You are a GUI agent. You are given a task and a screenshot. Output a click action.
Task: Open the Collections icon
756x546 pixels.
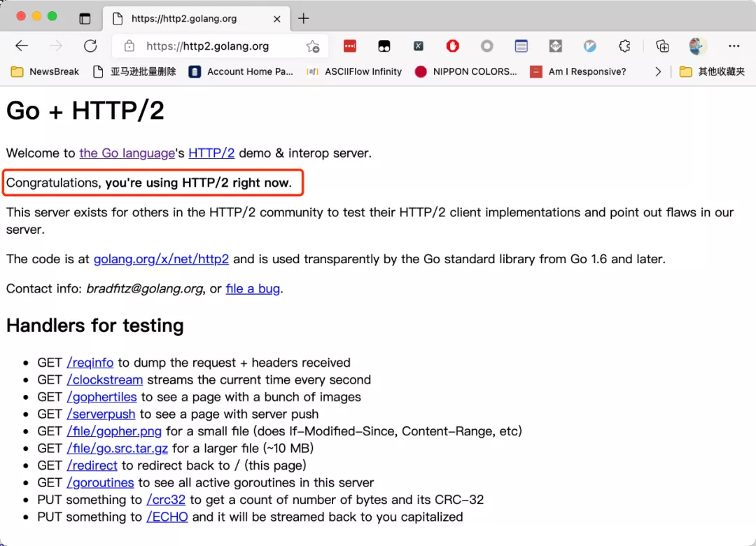[662, 45]
